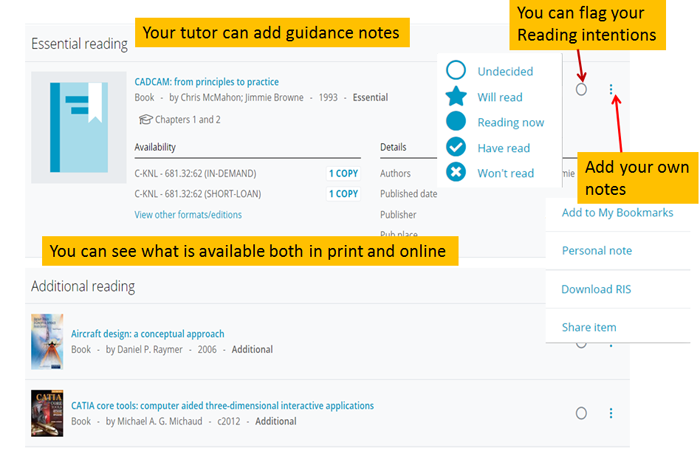Viewport: 700px width, 451px height.
Task: Open Aircraft design: a conceptual approach title
Action: pyautogui.click(x=147, y=334)
